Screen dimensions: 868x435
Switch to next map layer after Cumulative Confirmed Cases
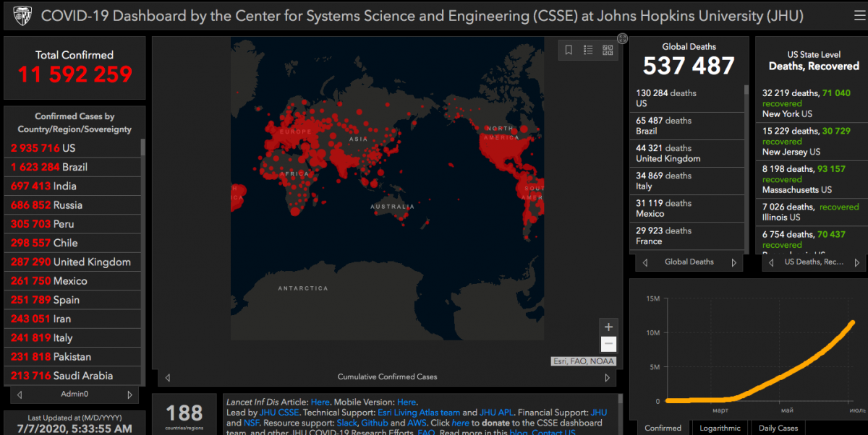coord(608,377)
